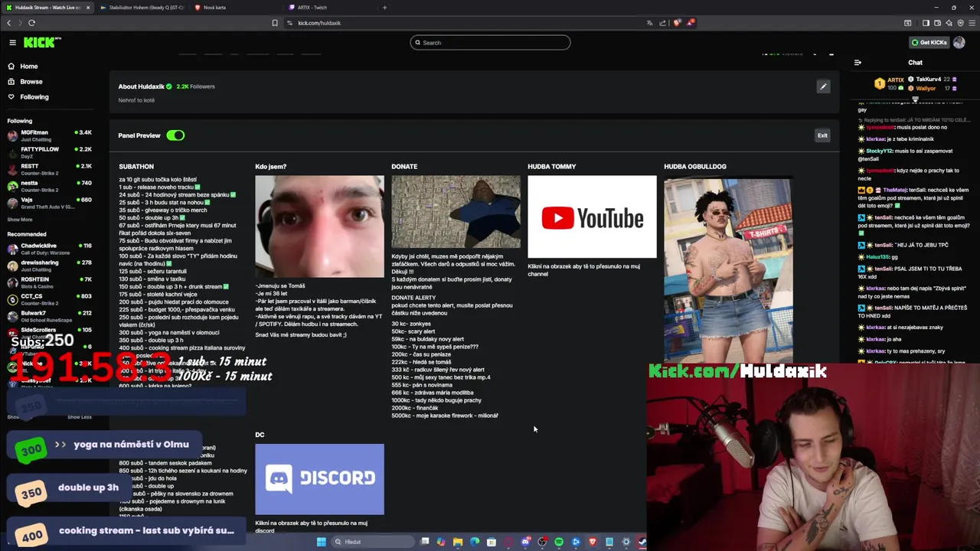Open Brave Shields lion icon
Screen dimensions: 980x551
point(677,23)
